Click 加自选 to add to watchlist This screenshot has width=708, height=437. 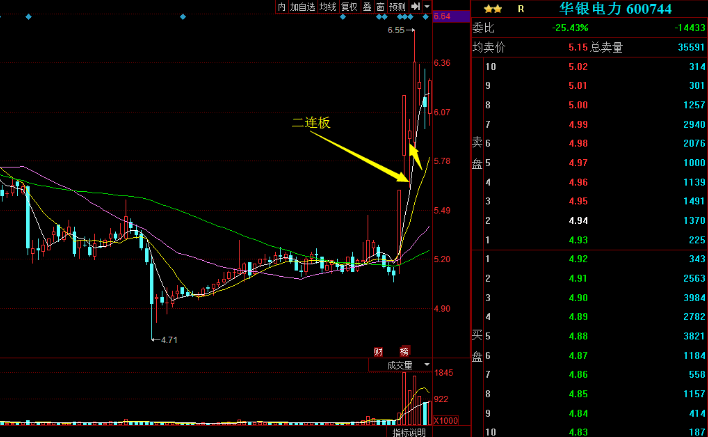(x=303, y=7)
